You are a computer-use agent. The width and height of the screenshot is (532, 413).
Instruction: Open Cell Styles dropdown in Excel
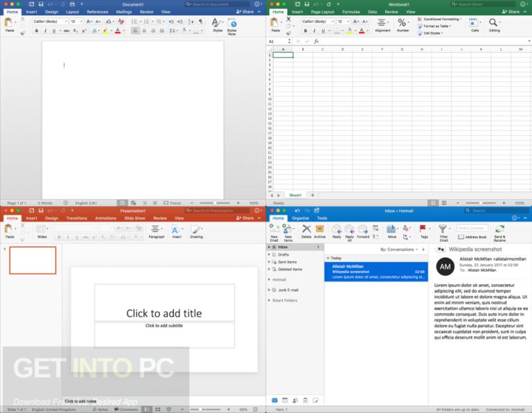tap(430, 33)
